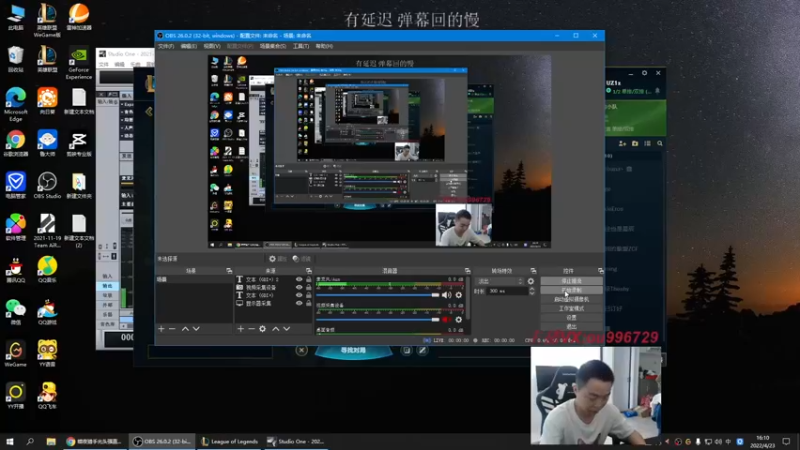Open the 帮助(H) menu in OBS
Screen dimensions: 800x450
click(324, 46)
